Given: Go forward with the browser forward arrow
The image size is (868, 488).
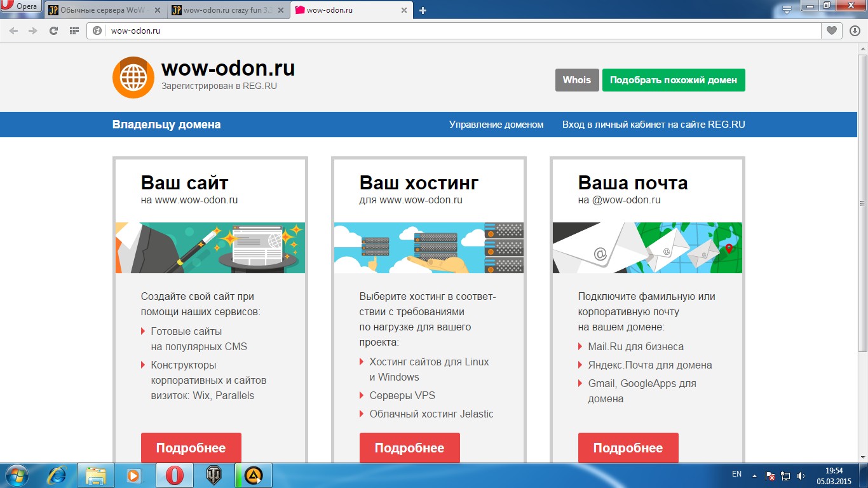Looking at the screenshot, I should click(x=33, y=30).
